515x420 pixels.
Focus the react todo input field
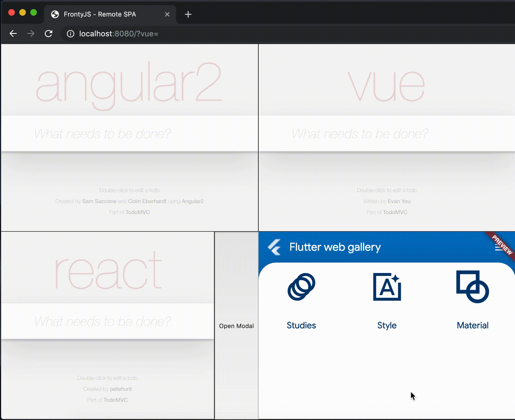pyautogui.click(x=108, y=321)
